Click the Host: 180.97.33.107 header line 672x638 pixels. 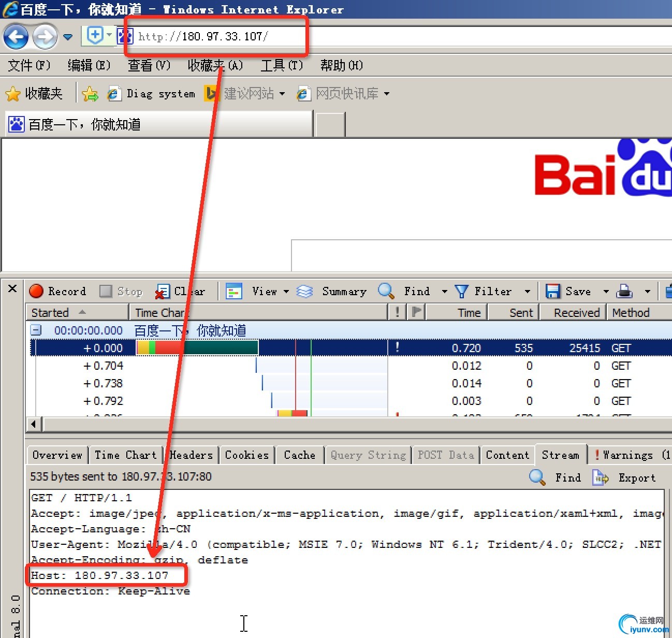pyautogui.click(x=100, y=575)
